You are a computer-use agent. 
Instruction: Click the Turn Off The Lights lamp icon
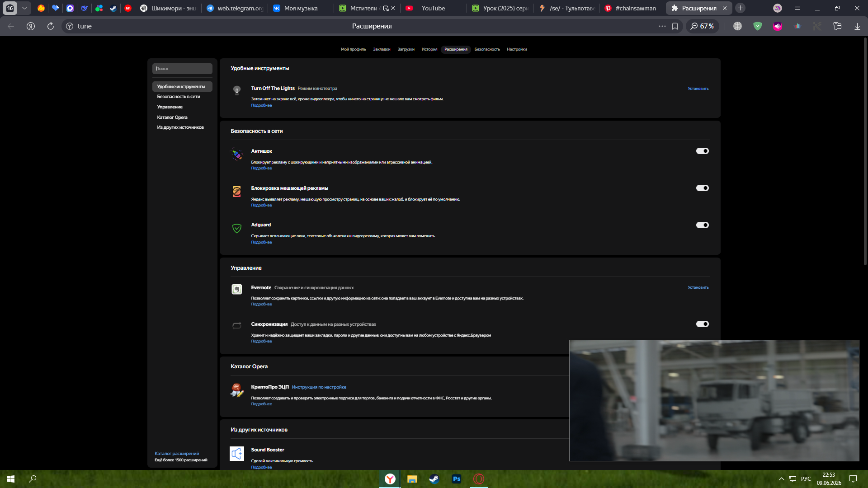coord(237,91)
